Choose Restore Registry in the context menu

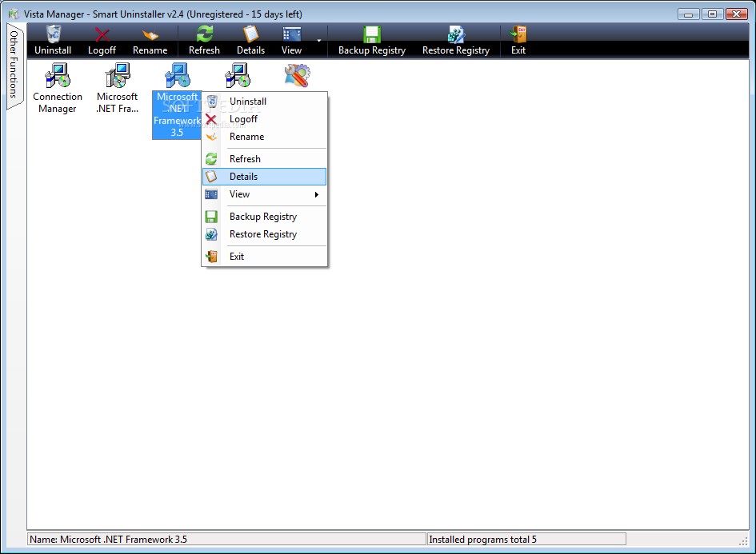pos(264,234)
